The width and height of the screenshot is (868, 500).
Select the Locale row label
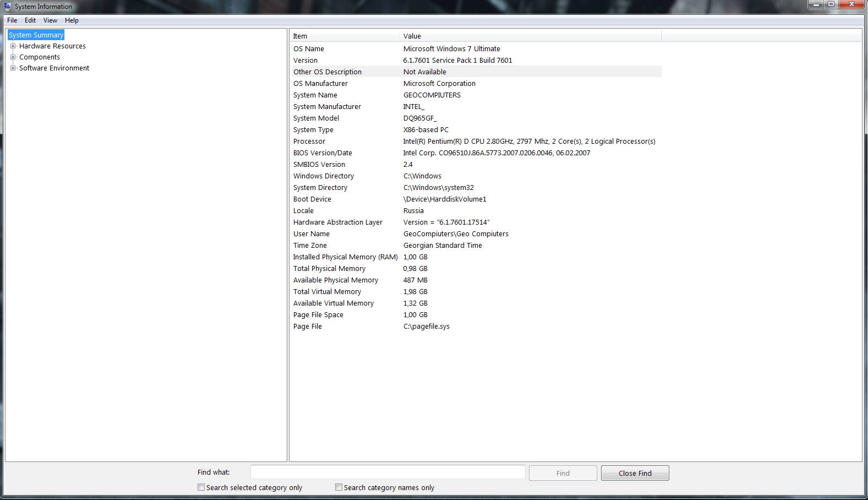pos(303,211)
